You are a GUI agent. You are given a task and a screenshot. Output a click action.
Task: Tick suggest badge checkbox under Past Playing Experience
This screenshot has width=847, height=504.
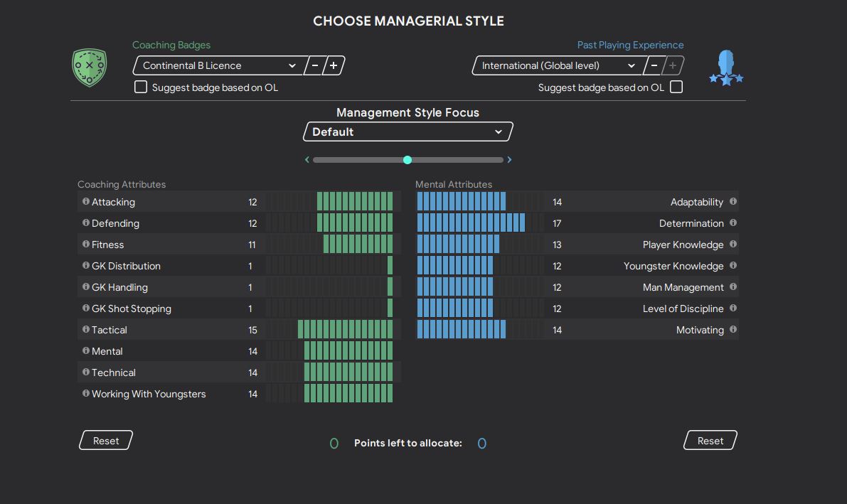[676, 87]
